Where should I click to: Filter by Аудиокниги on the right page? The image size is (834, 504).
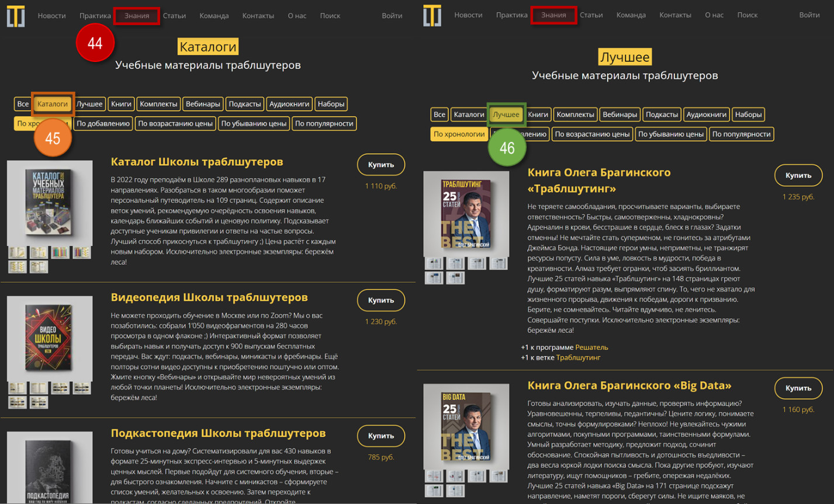point(706,114)
